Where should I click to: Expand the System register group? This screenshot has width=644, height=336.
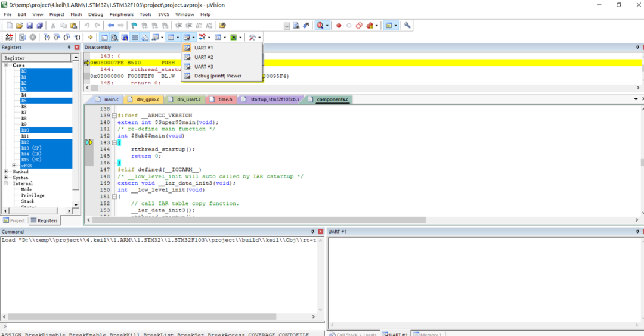[7, 178]
